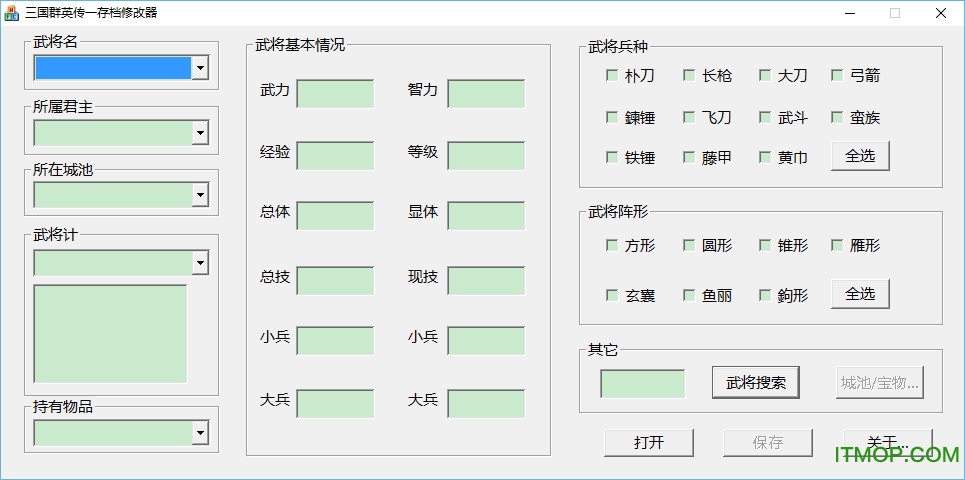Click 全选 in the 武将兵种 group

coord(860,156)
